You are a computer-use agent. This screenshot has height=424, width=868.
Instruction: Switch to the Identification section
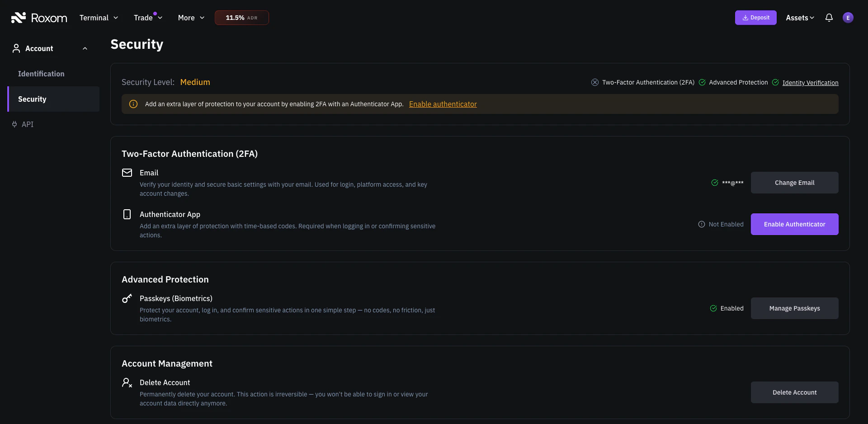pos(41,73)
